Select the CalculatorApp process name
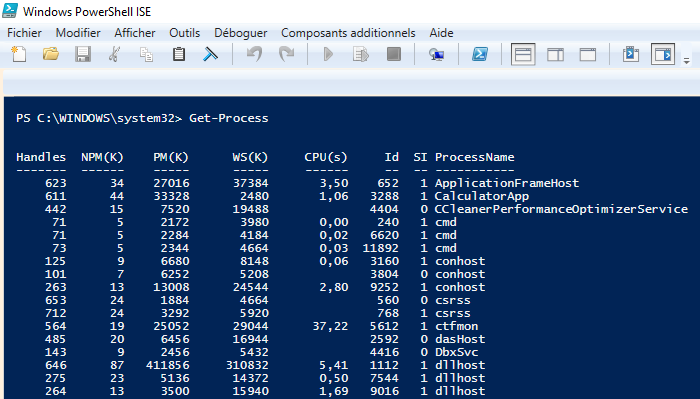 click(x=482, y=196)
